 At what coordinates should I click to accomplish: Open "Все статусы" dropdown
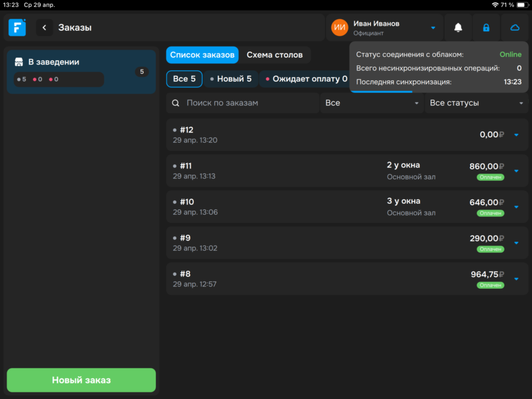[476, 103]
